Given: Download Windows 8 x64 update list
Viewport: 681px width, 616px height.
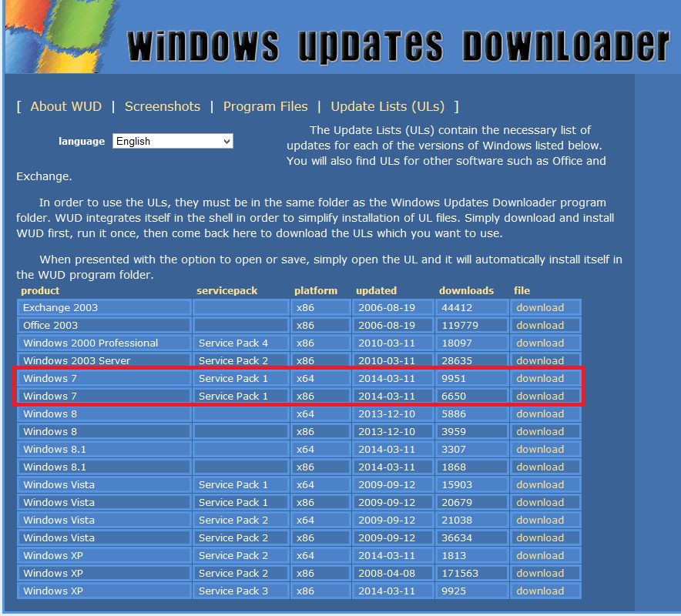Looking at the screenshot, I should [540, 413].
